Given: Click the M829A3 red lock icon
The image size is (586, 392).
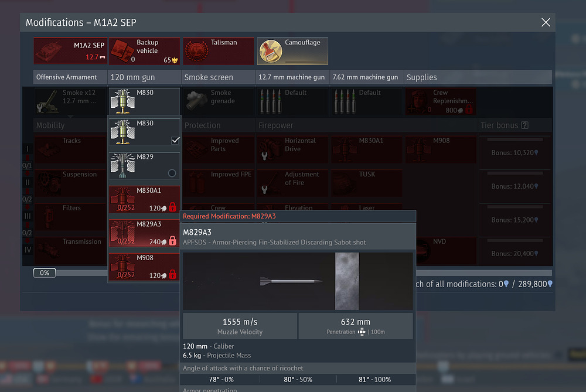Looking at the screenshot, I should click(x=172, y=241).
